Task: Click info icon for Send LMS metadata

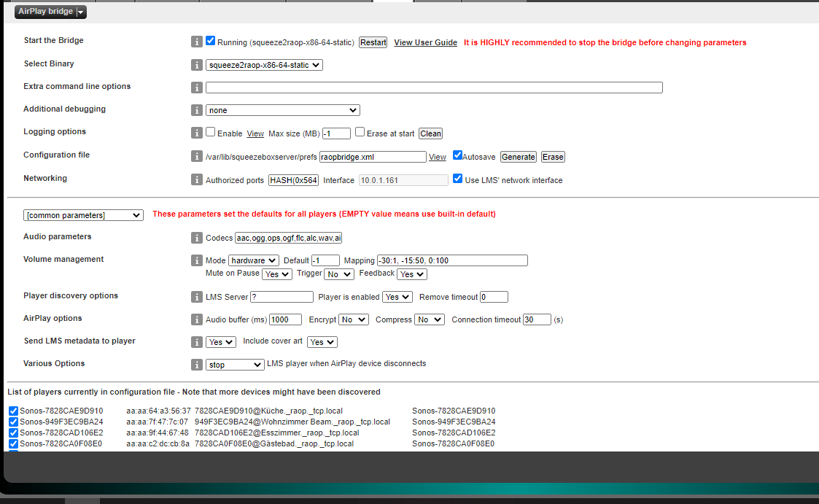Action: click(196, 342)
